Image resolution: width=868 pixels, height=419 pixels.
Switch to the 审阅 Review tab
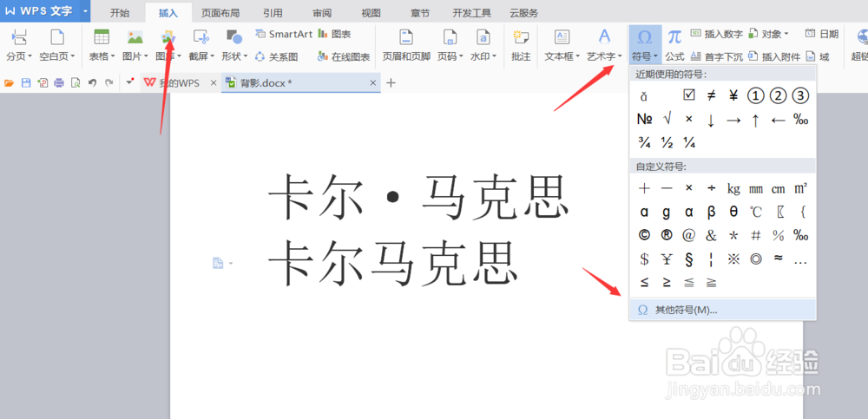pyautogui.click(x=322, y=13)
